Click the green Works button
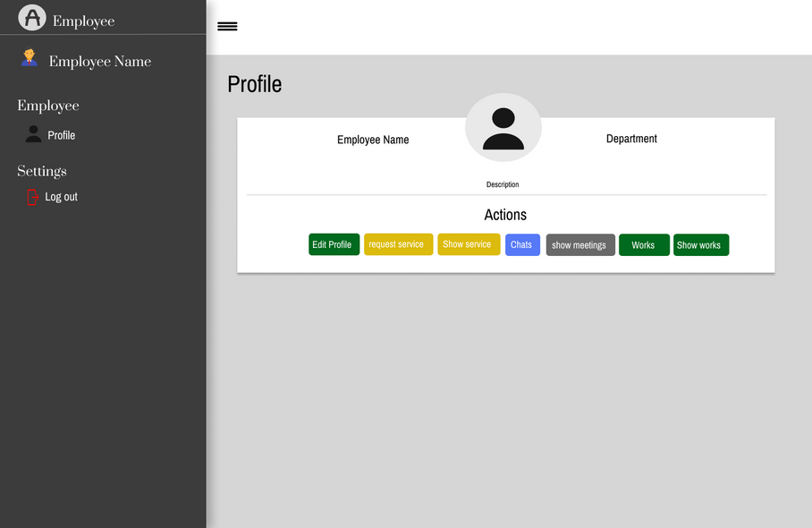Screen dimensions: 812x528 644,245
